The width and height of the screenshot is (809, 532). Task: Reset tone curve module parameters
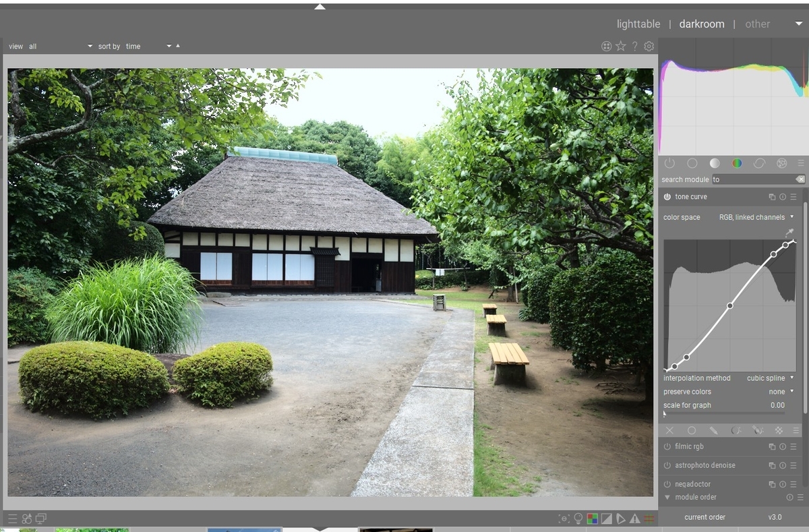coord(783,197)
